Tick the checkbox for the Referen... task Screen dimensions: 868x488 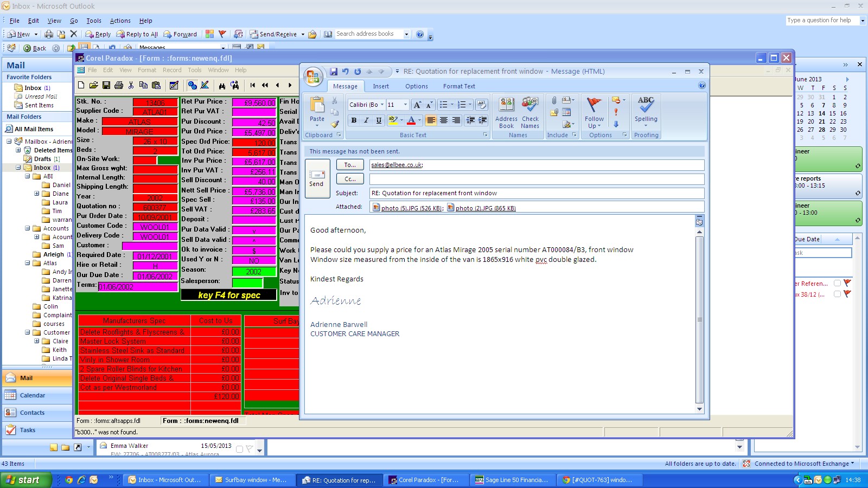coord(837,283)
